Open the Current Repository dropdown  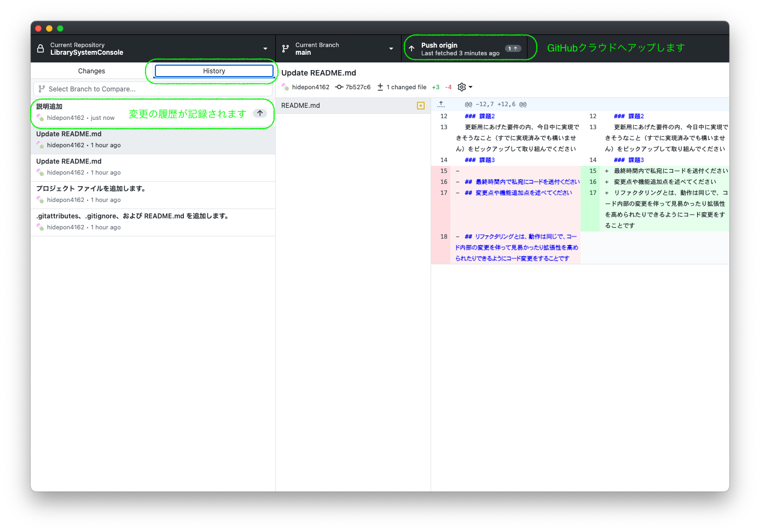tap(265, 48)
